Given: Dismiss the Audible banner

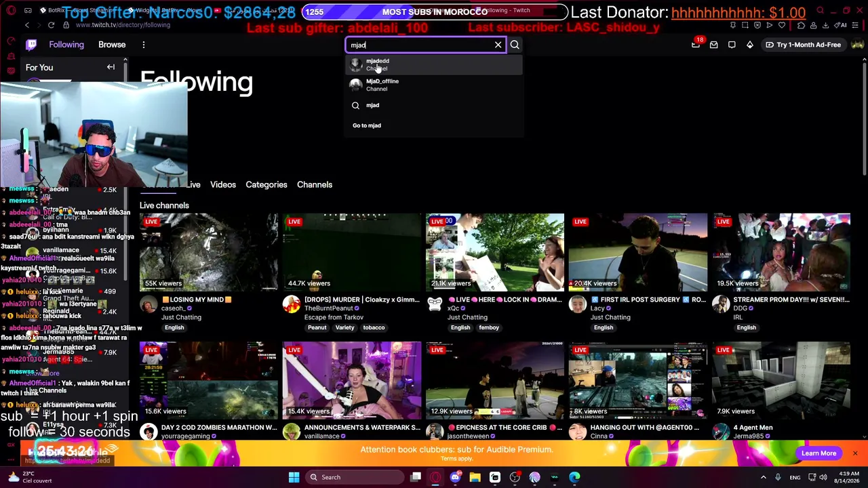Looking at the screenshot, I should [854, 453].
